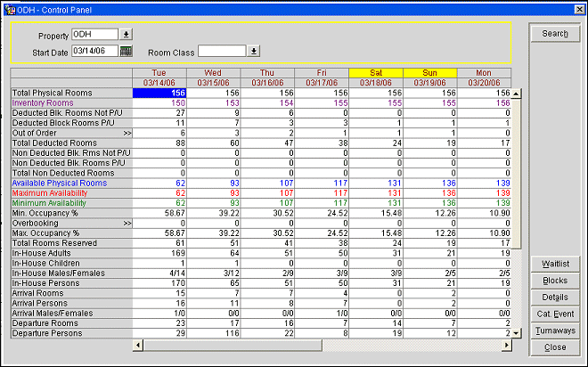Close the control panel with Close button

pyautogui.click(x=554, y=347)
